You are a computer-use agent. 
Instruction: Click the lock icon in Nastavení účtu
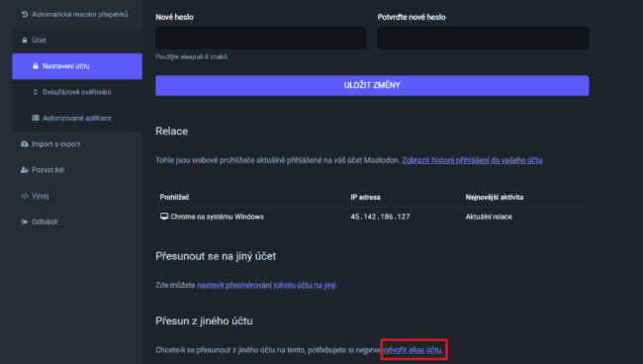[36, 66]
